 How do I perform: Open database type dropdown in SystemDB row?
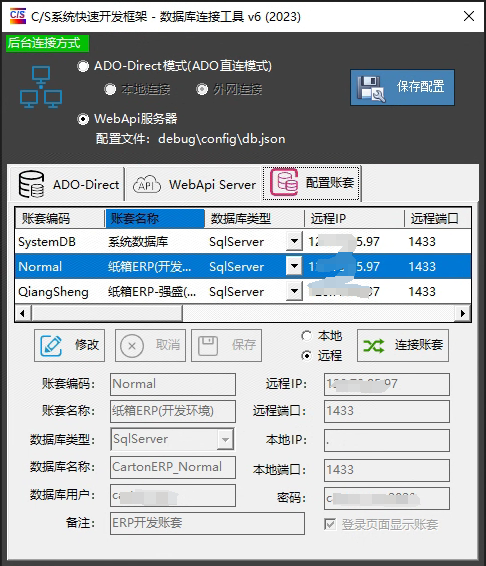point(294,241)
